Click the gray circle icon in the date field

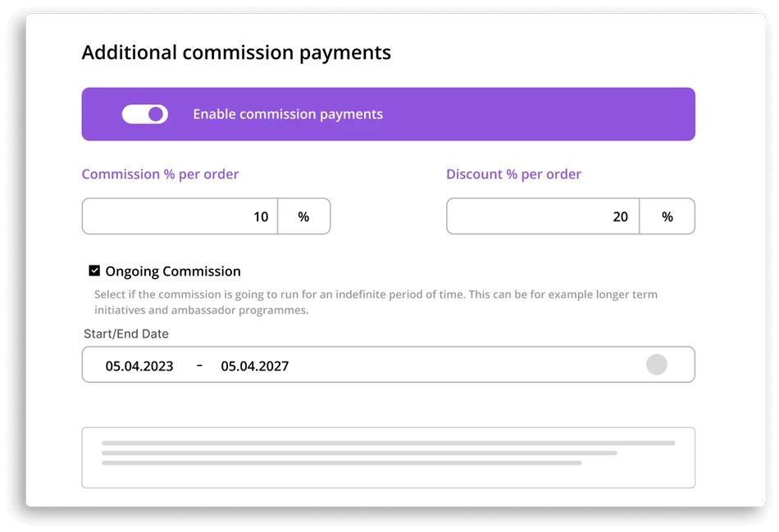(657, 365)
